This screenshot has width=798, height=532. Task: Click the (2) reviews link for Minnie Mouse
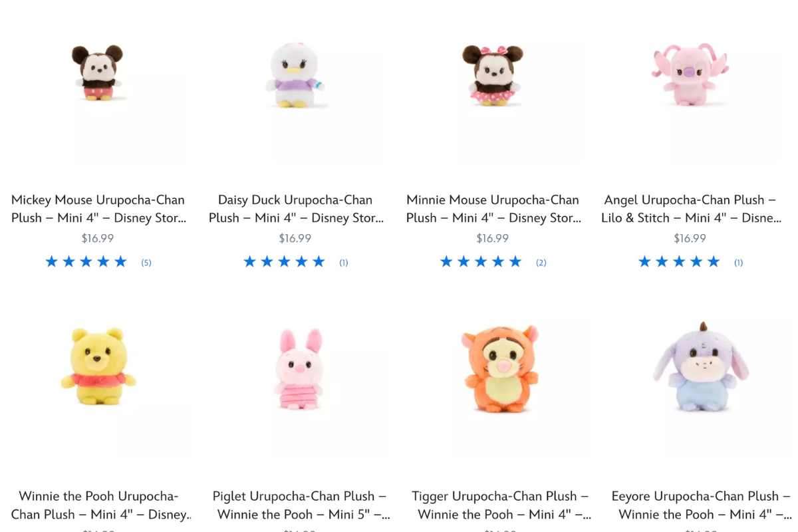541,262
